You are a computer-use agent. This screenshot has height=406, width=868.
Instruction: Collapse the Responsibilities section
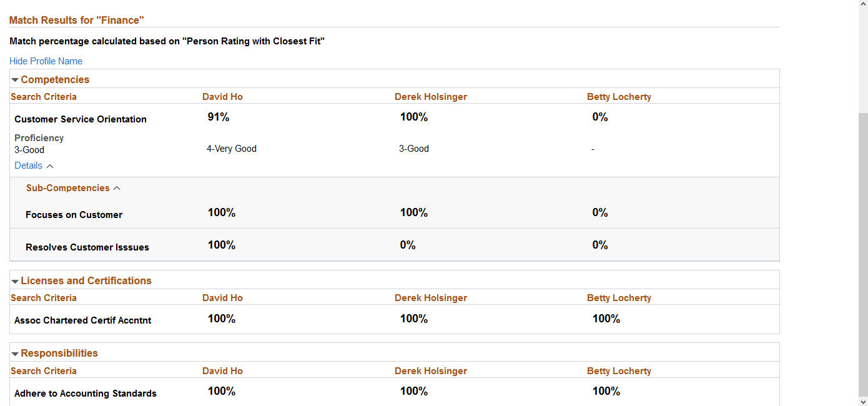tap(14, 353)
